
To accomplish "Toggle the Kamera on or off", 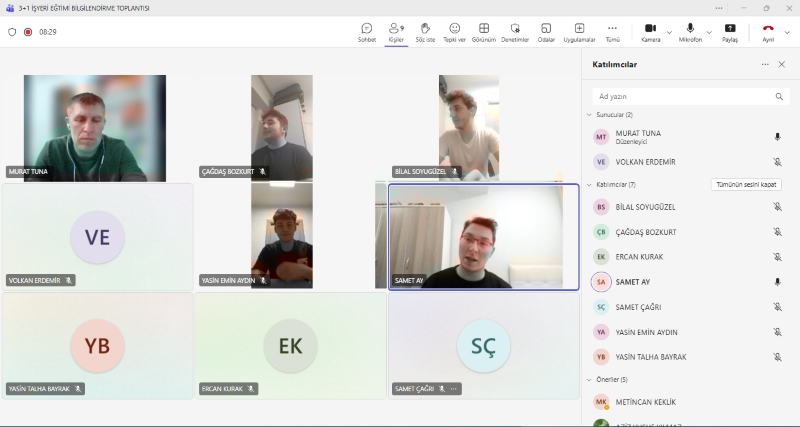I will (649, 31).
